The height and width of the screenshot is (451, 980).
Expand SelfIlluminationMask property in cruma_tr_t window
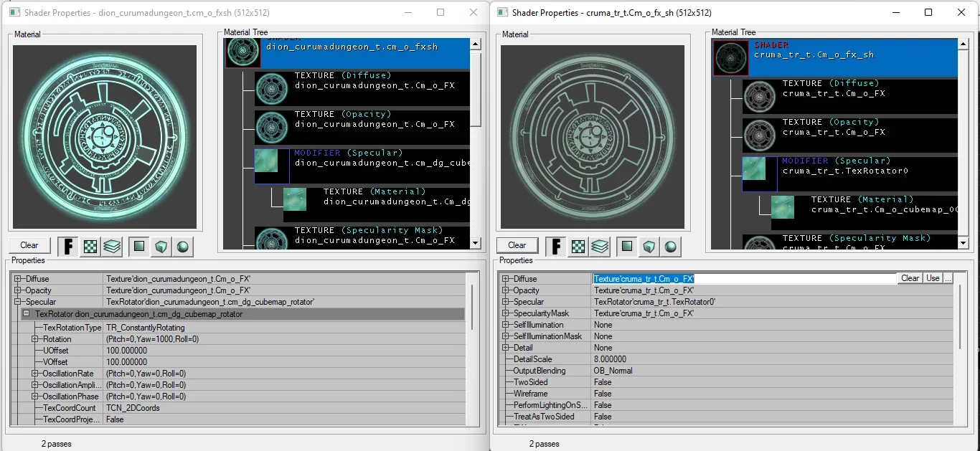tap(506, 336)
